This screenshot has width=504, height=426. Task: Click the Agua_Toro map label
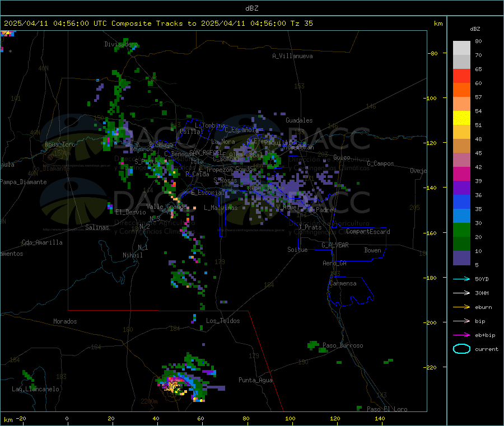(60, 144)
